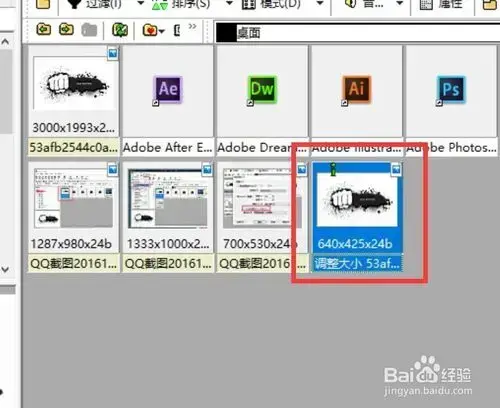Go back with the folder back arrow icon
The height and width of the screenshot is (408, 500).
point(44,30)
